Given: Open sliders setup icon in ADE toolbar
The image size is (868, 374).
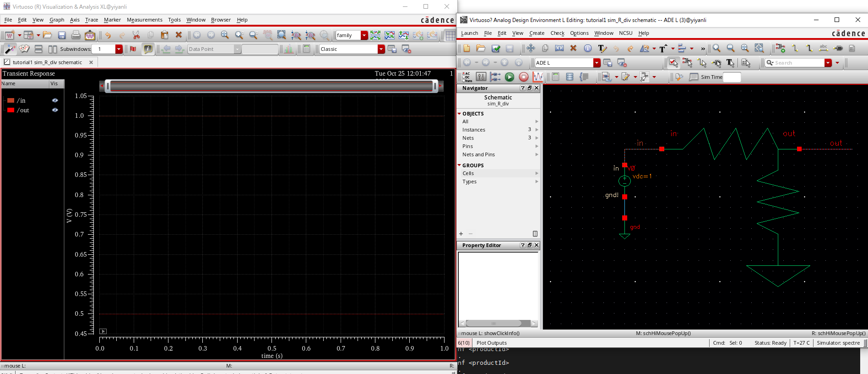Looking at the screenshot, I should click(481, 77).
